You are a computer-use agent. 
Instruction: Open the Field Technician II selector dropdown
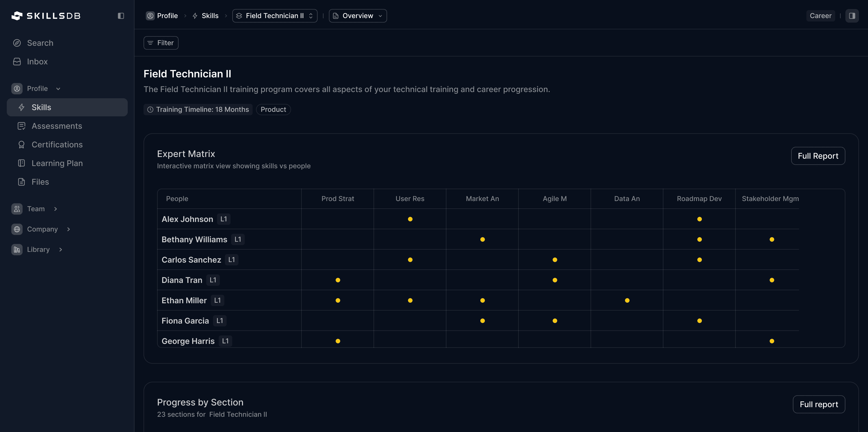[x=311, y=16]
